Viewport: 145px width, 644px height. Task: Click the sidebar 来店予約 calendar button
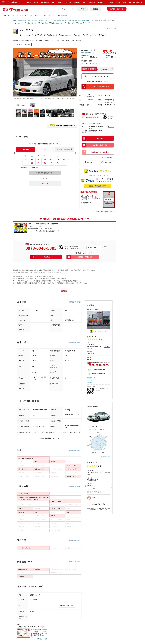coord(97,138)
